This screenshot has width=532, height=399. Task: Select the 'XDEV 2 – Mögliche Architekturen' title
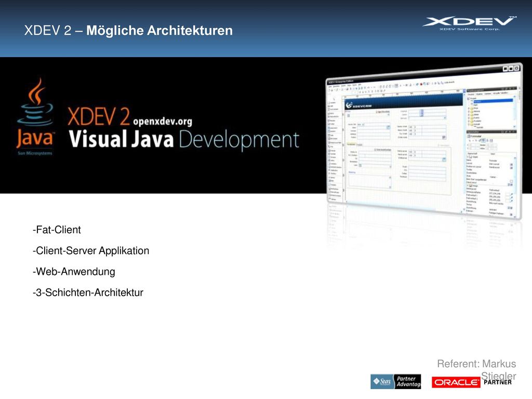(128, 31)
